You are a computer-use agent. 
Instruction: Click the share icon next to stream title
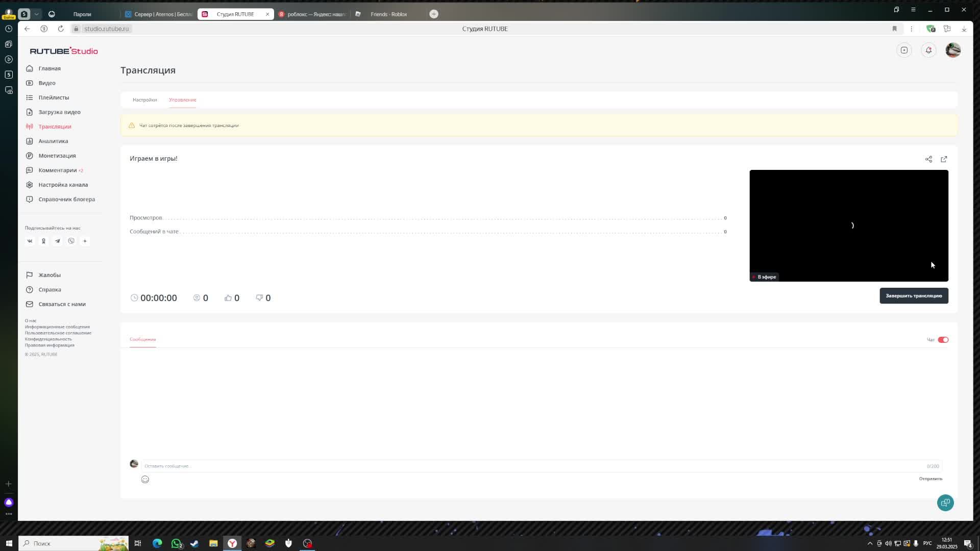coord(928,159)
